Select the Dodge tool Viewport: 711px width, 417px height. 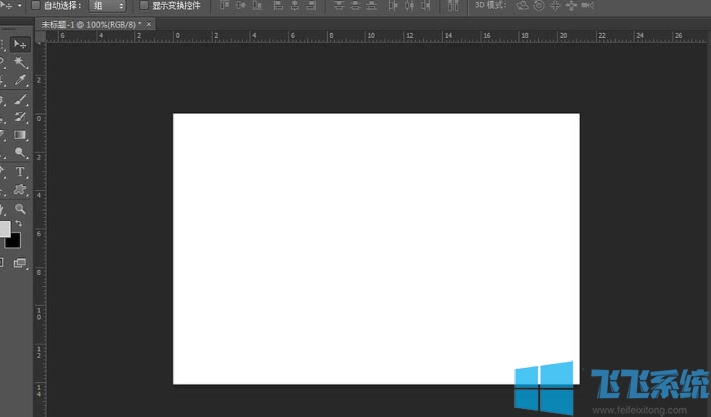[x=20, y=154]
